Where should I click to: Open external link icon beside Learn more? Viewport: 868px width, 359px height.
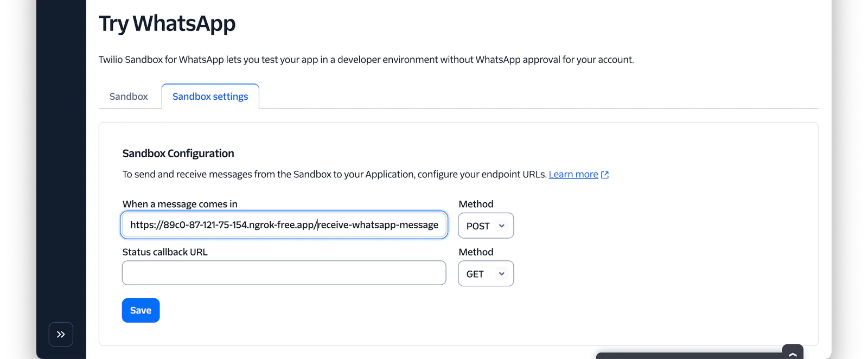coord(605,175)
